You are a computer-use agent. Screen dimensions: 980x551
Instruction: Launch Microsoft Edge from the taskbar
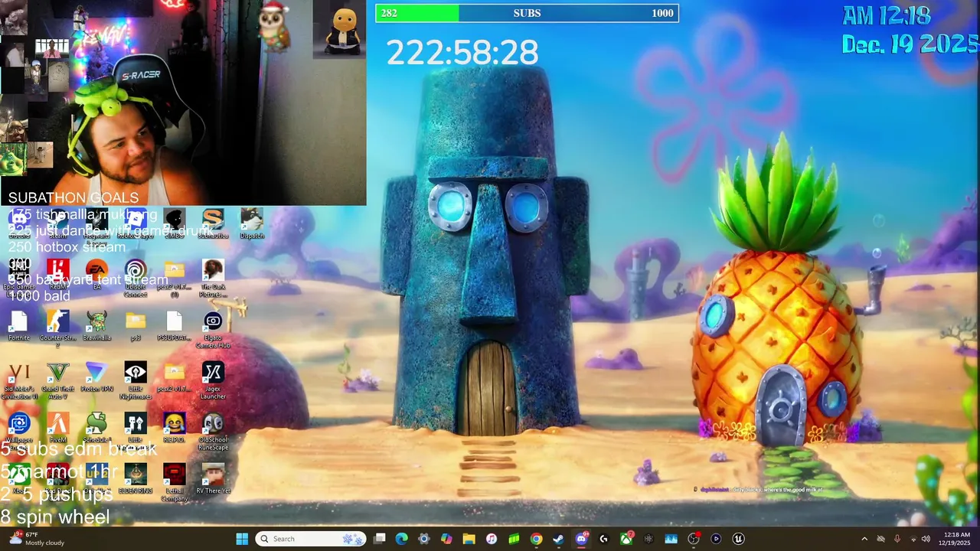[x=401, y=539]
